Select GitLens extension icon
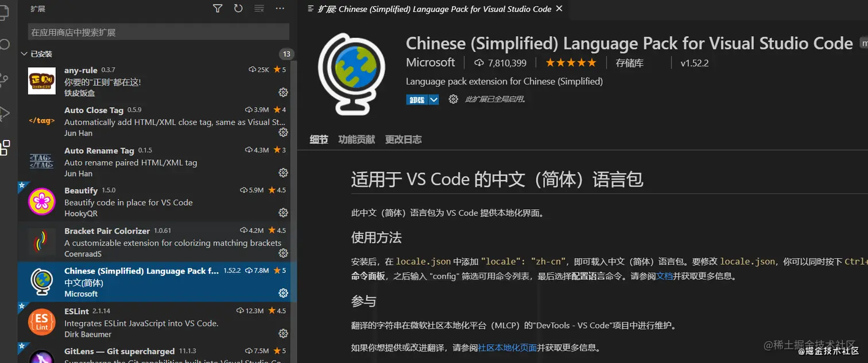This screenshot has height=363, width=868. [42, 356]
